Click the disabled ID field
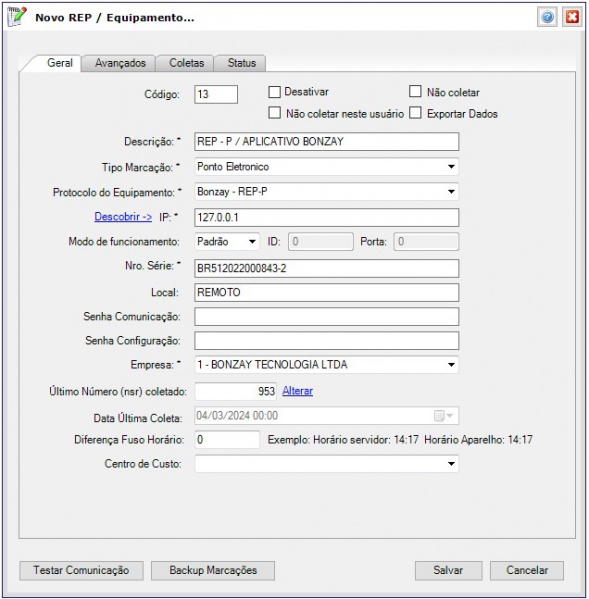The height and width of the screenshot is (599, 589). coord(321,242)
